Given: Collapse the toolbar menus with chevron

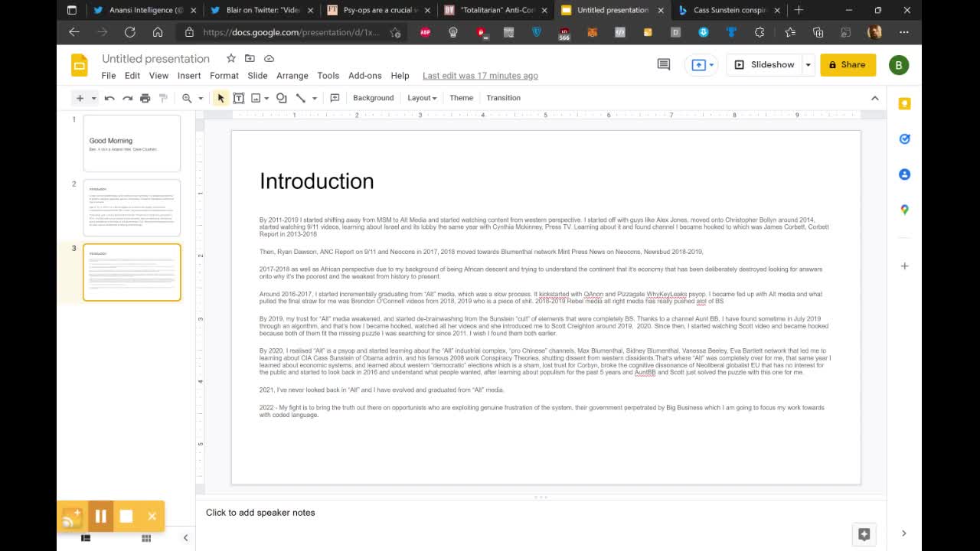Looking at the screenshot, I should click(874, 98).
